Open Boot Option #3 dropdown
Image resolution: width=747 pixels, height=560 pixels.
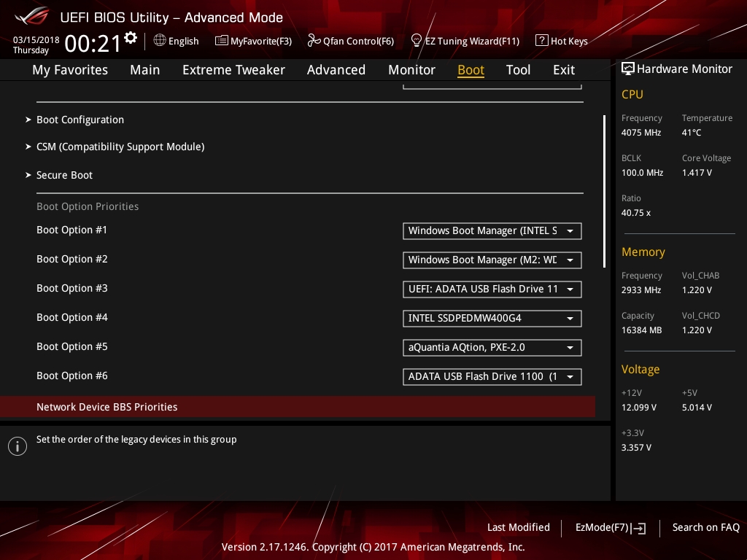[x=492, y=289]
